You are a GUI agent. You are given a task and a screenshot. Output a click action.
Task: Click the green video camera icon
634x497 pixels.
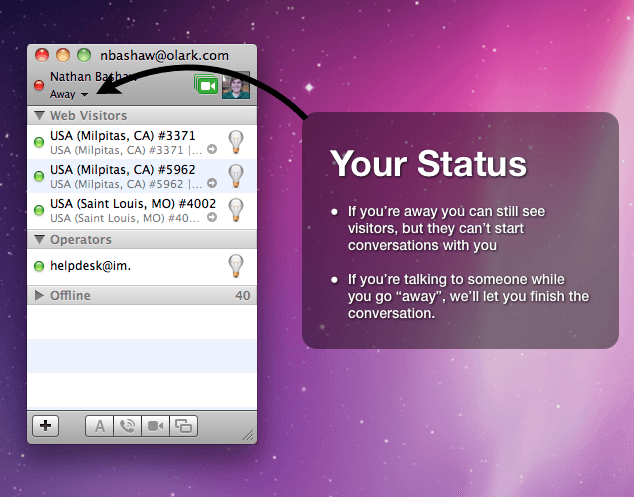pos(206,86)
